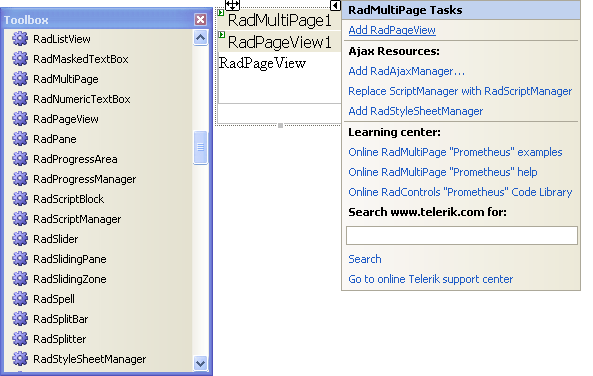Screen dimensions: 593x376
Task: Click the green marker beside RadPageView1
Action: click(x=222, y=35)
